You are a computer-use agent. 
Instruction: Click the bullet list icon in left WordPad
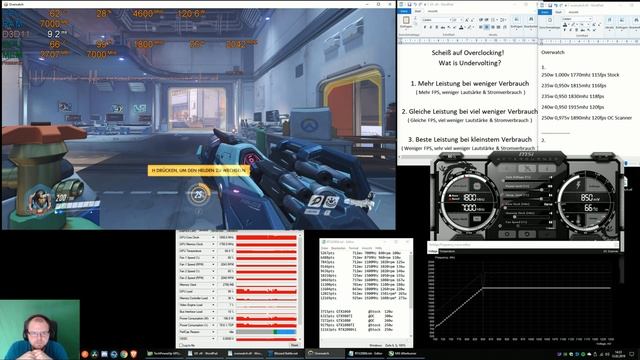(493, 20)
